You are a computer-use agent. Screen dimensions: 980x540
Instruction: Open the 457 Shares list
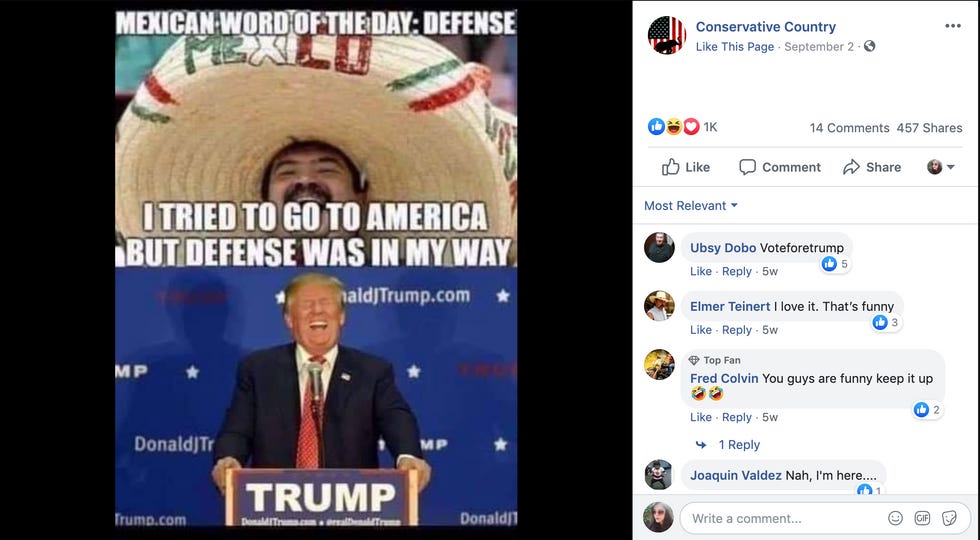[929, 128]
